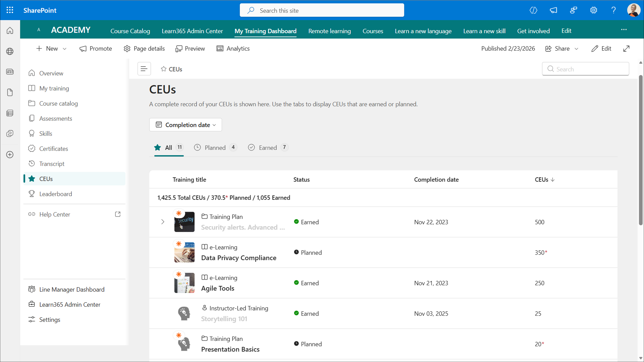Click the Promote button

(96, 49)
